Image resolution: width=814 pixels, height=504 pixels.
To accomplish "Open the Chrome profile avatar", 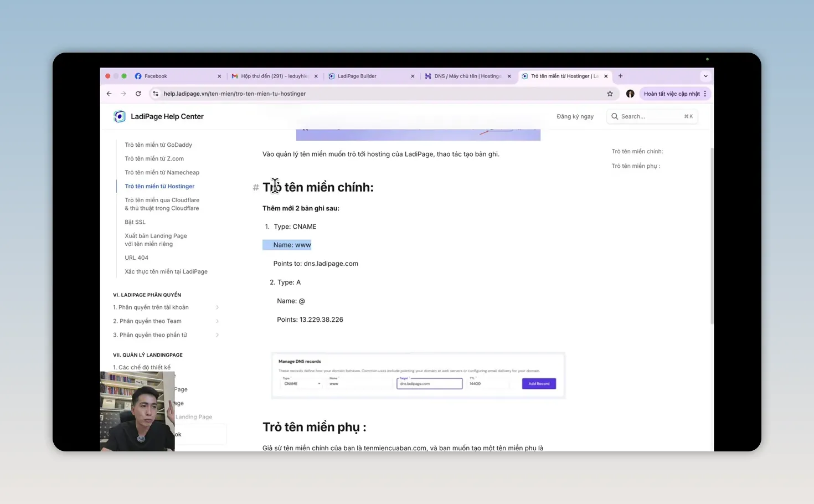I will coord(630,94).
